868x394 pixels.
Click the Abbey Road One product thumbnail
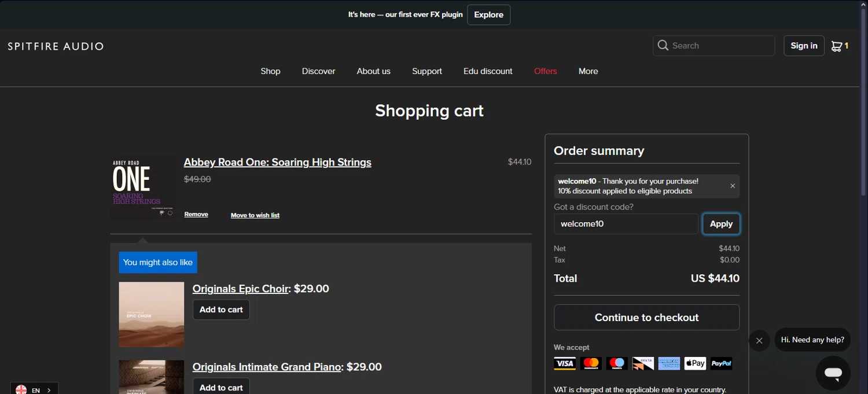point(143,187)
